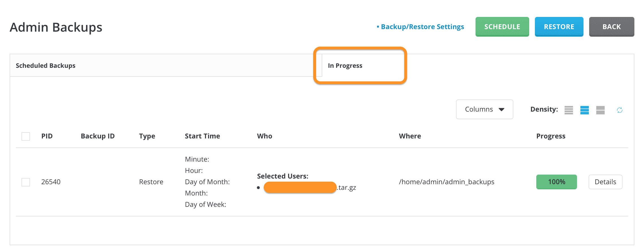Screen dimensions: 644x252
Task: View Details for restore PID 26540
Action: (605, 182)
